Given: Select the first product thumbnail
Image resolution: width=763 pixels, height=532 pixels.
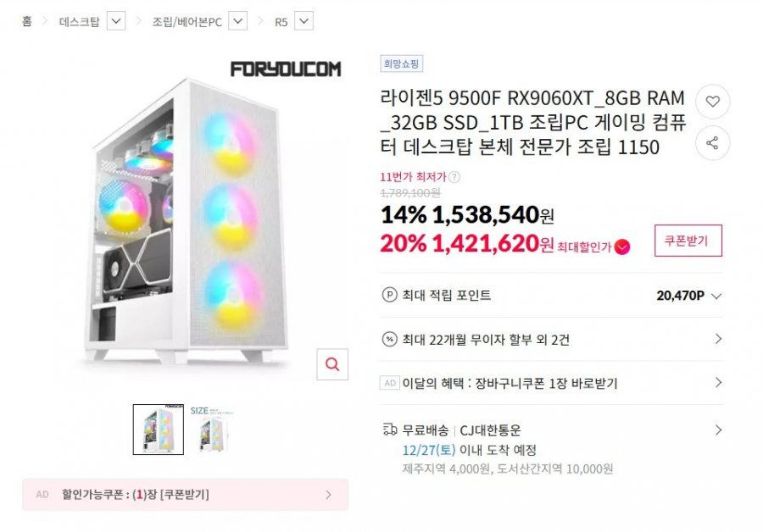Looking at the screenshot, I should pyautogui.click(x=159, y=429).
